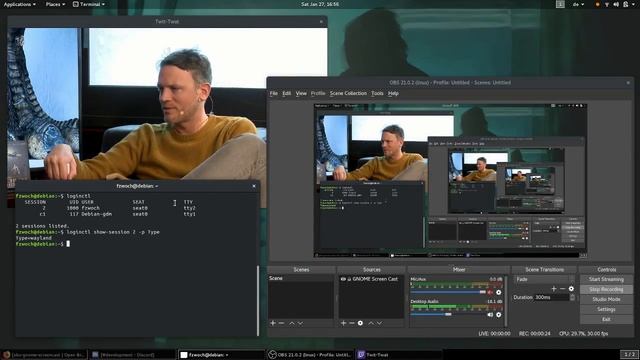This screenshot has width=640, height=360.
Task: Click 'REC: 00:00:24' in OBS status bar
Action: point(534,333)
